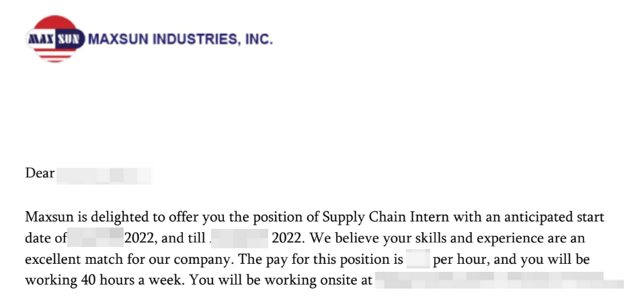Click the first '2022,' in the paragraph
Screen dimensions: 644x300
[141, 238]
